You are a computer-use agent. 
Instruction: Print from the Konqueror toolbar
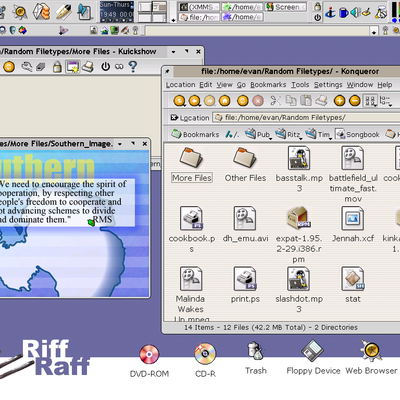click(321, 101)
